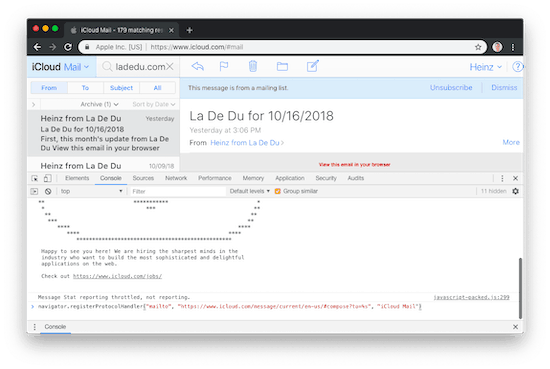550x369 pixels.
Task: Expand the mailbox sidebar chevron
Action: point(33,104)
